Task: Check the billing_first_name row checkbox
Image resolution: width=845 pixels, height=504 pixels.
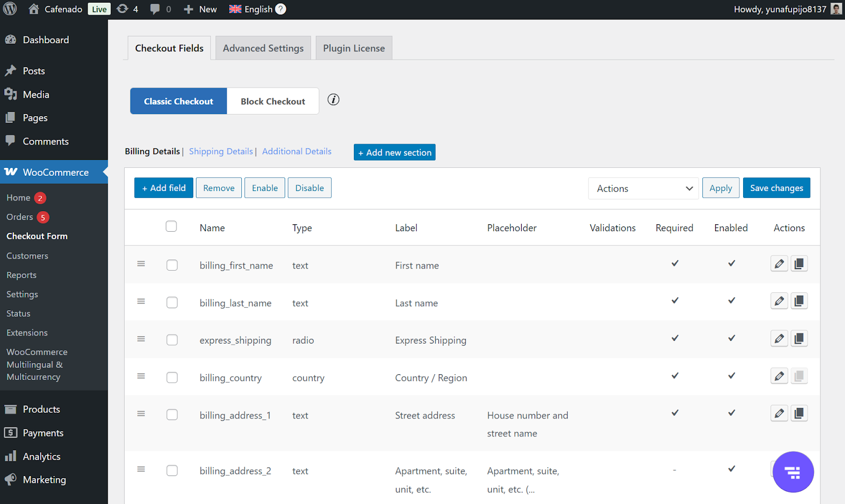Action: 172,265
